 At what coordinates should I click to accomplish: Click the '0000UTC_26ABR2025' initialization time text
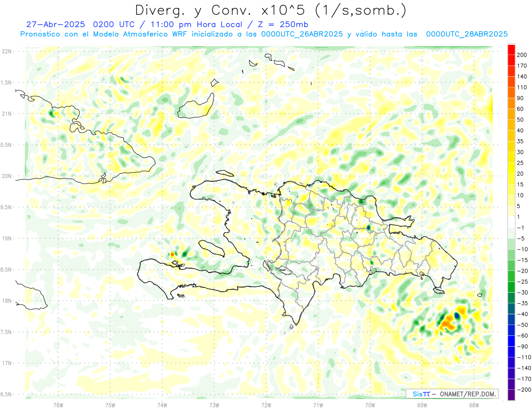coord(302,34)
